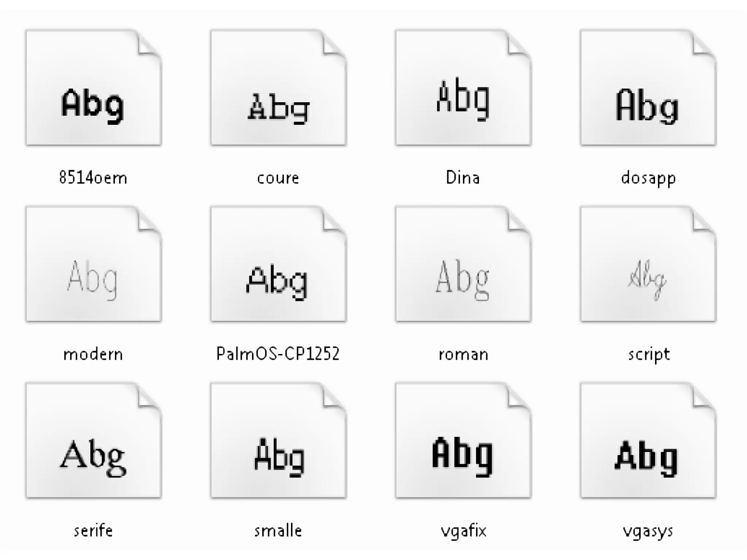Select the modern font file icon
Viewport: 747px width, 560px height.
tap(94, 264)
